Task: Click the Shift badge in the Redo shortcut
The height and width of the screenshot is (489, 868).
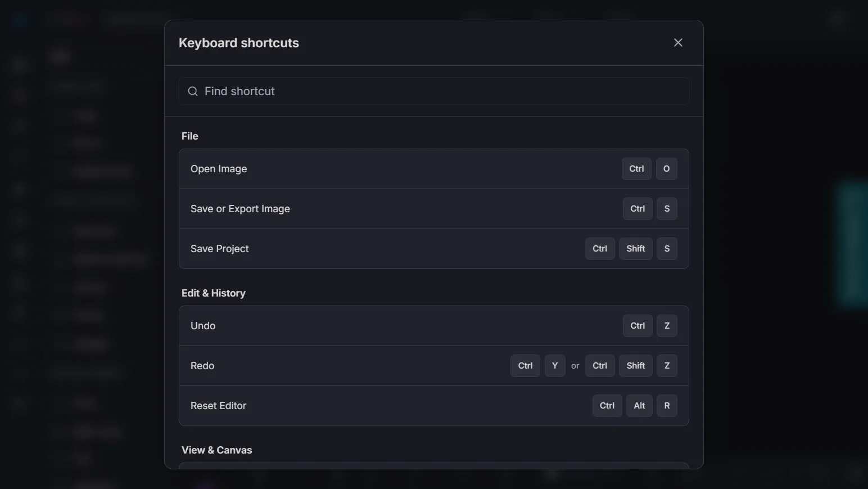Action: coord(635,365)
